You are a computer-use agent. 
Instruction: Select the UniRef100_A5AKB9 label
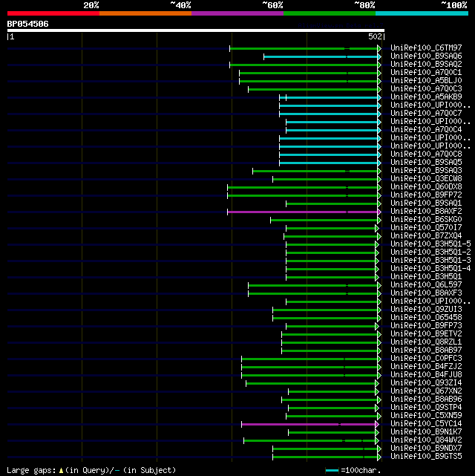point(426,97)
